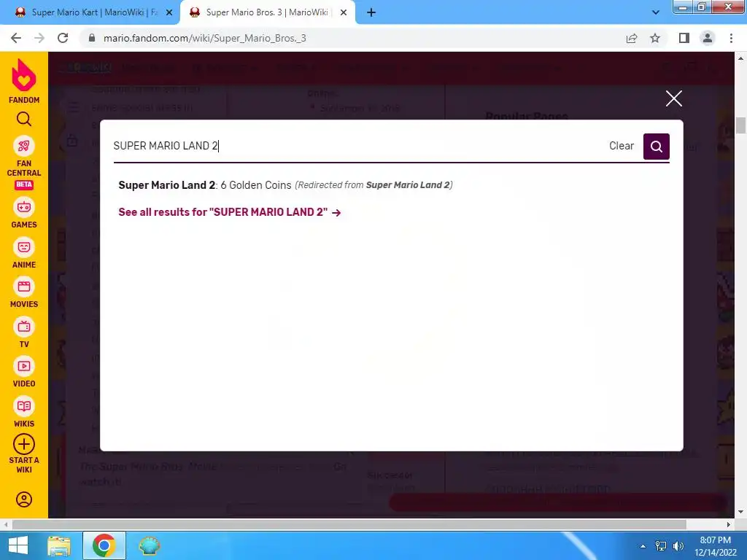747x560 pixels.
Task: Open the volume speaker tray icon
Action: point(678,546)
